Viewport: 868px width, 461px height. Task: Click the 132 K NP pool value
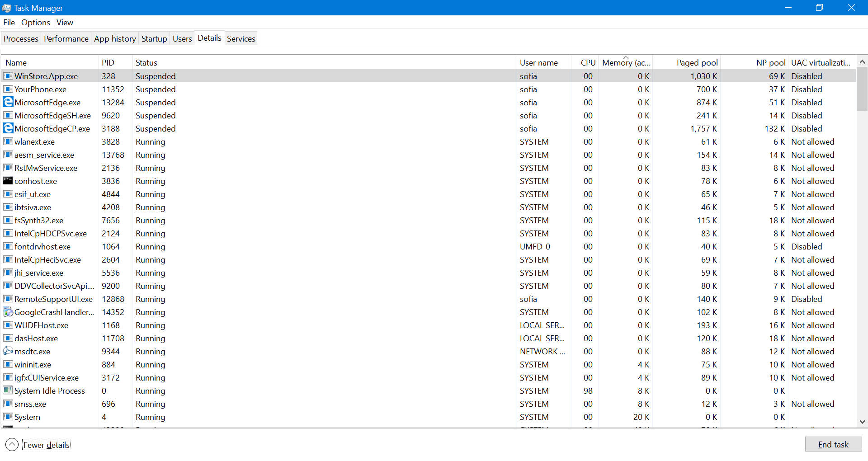pyautogui.click(x=775, y=129)
